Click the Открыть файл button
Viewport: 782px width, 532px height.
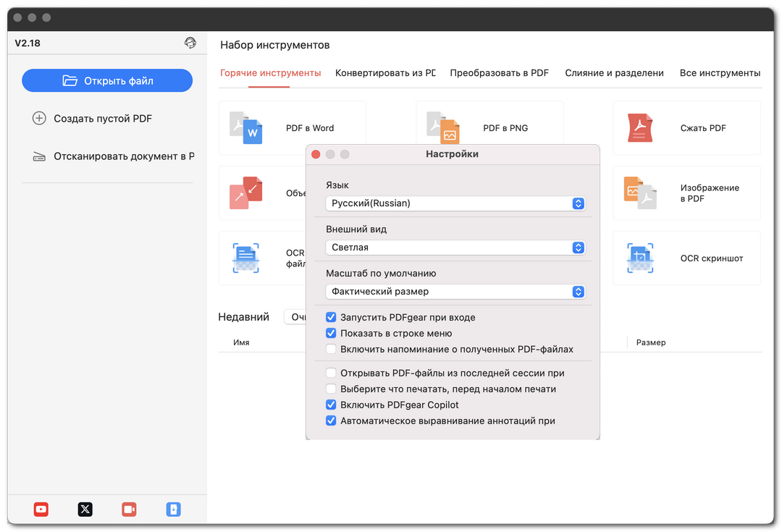point(107,80)
